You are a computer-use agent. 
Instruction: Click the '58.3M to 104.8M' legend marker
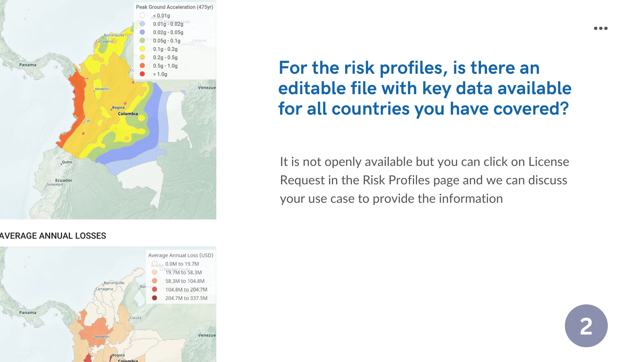154,281
